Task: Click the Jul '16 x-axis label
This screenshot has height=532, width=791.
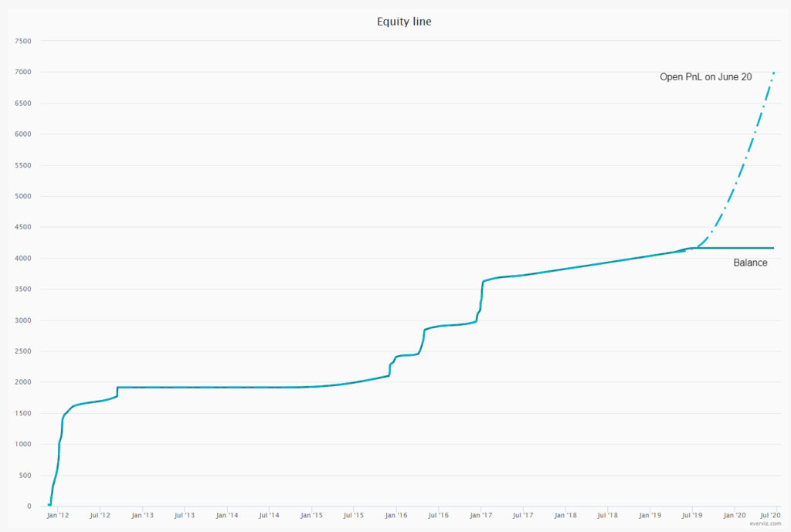Action: coord(439,515)
